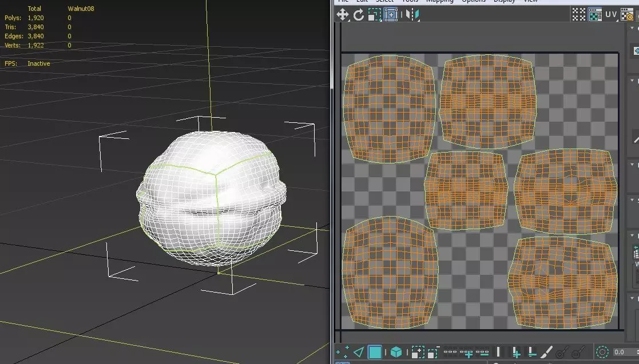Click the enlarge paint brush size icon
Screen dimensions: 639x364
[562, 352]
